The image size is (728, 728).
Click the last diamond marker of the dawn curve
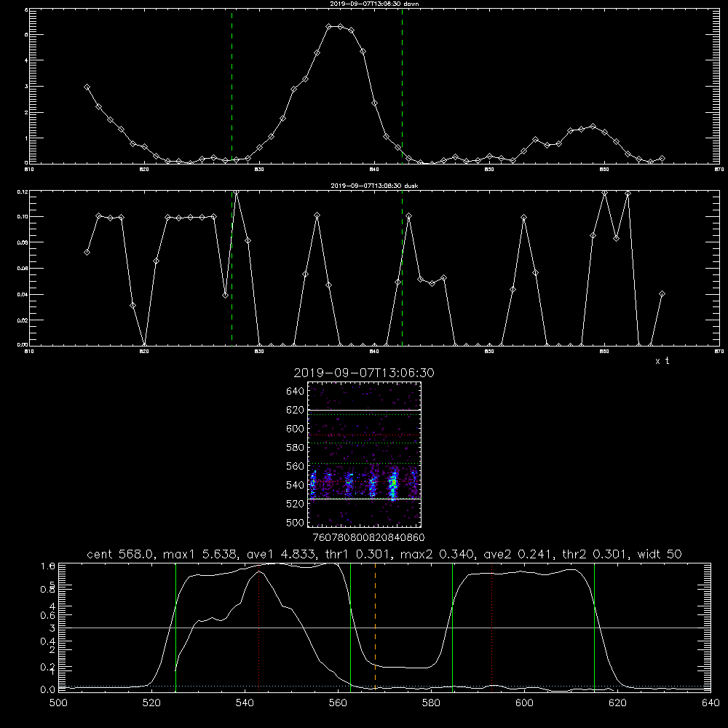(662, 158)
